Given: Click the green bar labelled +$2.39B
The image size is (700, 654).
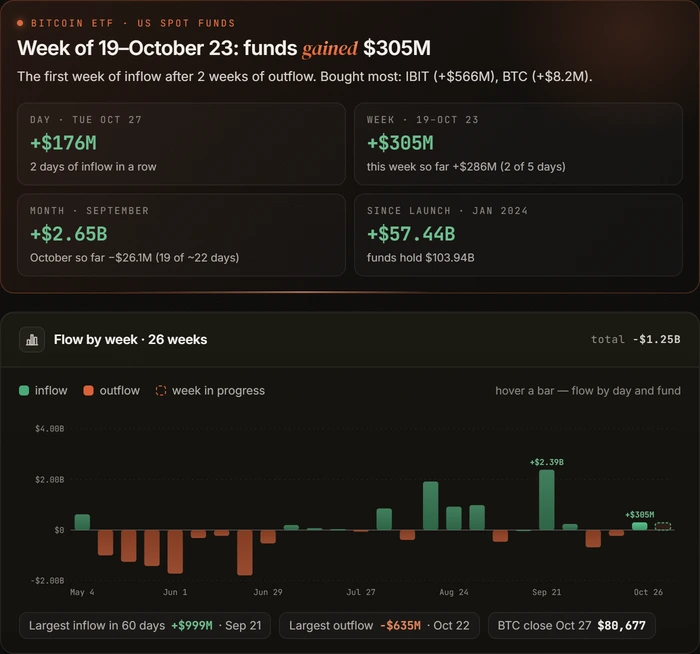Looking at the screenshot, I should point(547,500).
